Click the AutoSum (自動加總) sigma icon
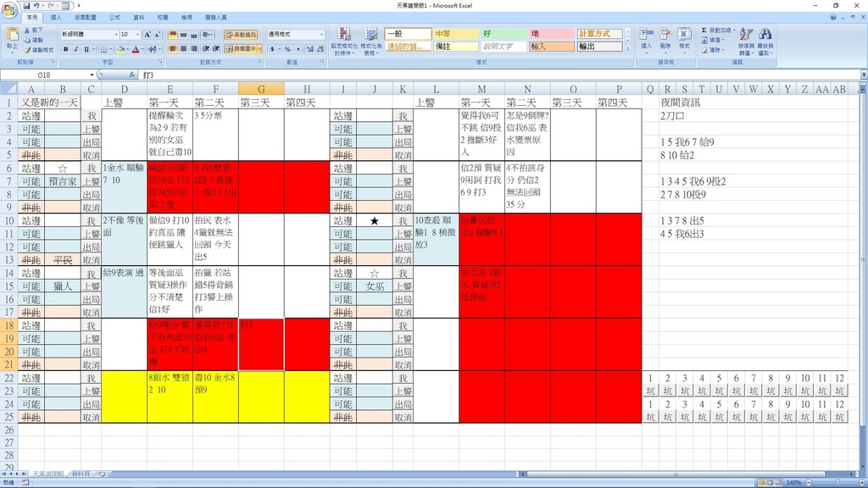This screenshot has width=868, height=488. [x=704, y=30]
